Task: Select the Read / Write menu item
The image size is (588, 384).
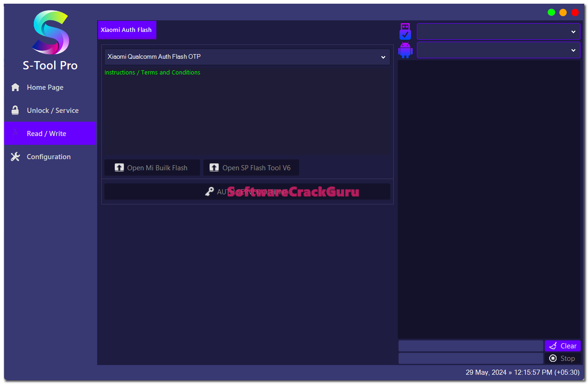Action: pyautogui.click(x=50, y=134)
